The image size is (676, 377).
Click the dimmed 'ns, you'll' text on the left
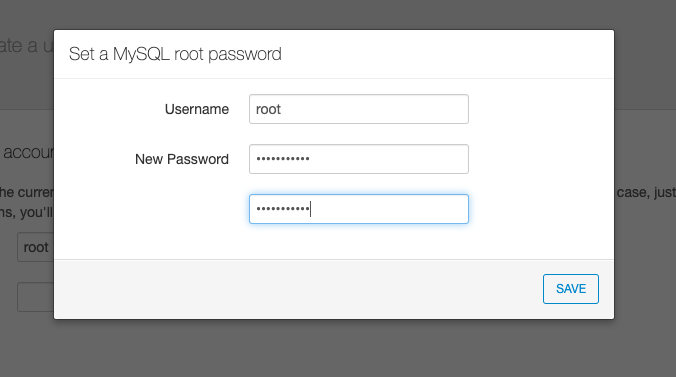coord(27,212)
